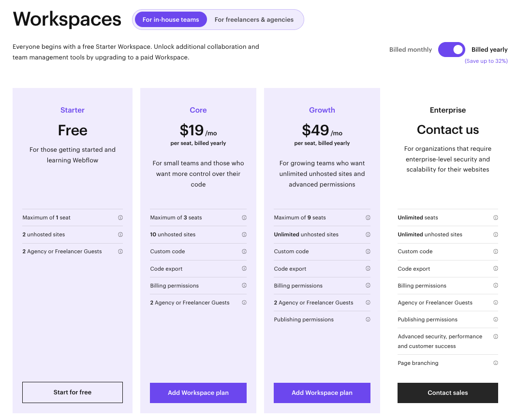Click info icon beside Growth's Maximum of 9 seats
Viewport: 517px width, 420px height.
[368, 217]
